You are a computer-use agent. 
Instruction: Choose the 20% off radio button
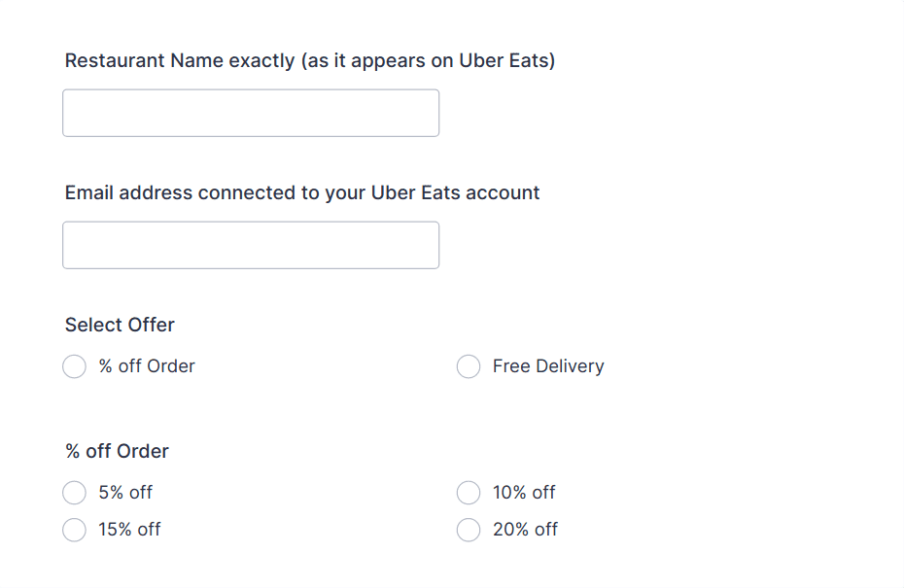[x=468, y=530]
